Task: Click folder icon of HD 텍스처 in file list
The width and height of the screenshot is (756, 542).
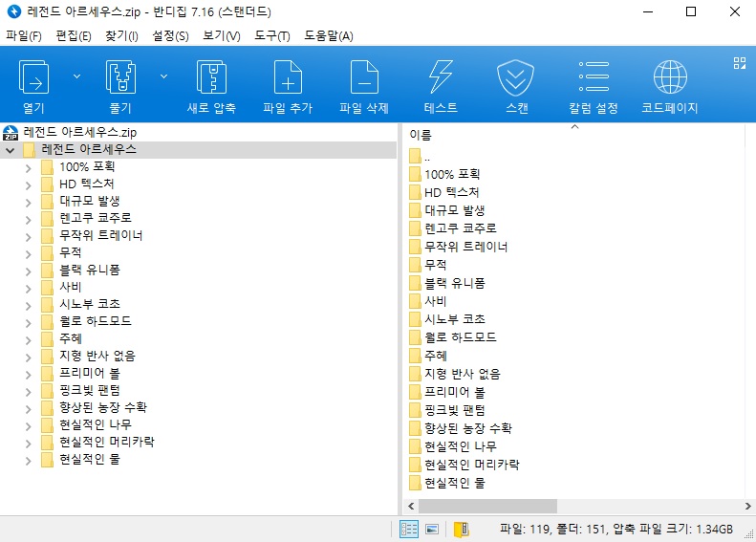Action: (x=415, y=192)
